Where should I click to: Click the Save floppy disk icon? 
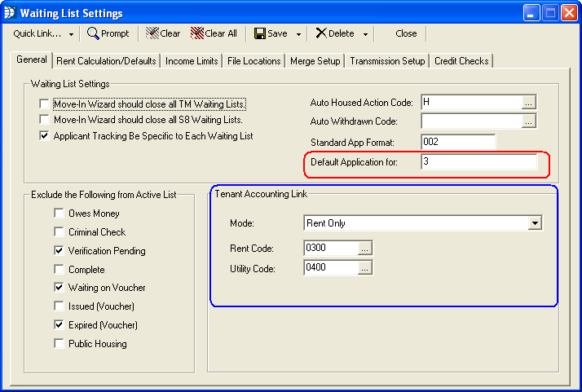pos(259,33)
